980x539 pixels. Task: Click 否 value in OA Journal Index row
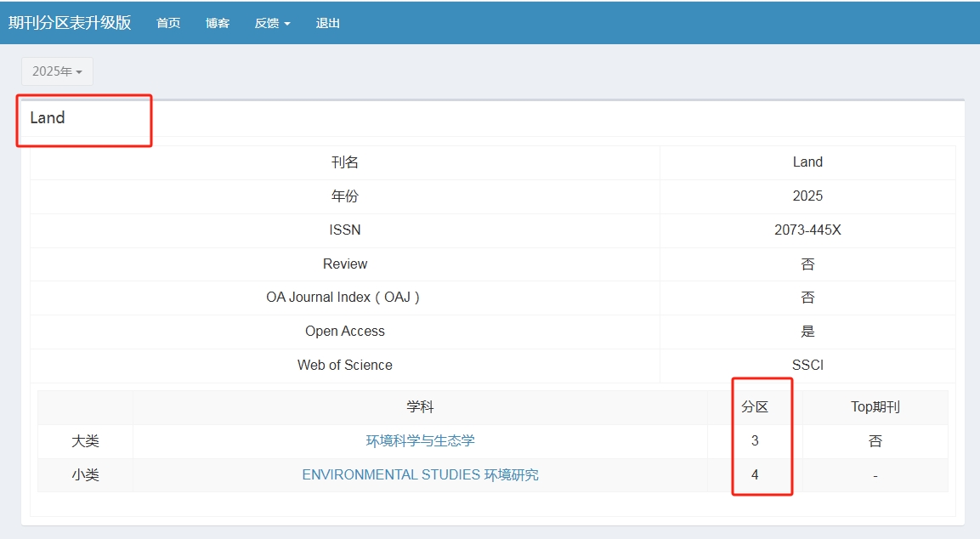click(x=807, y=298)
